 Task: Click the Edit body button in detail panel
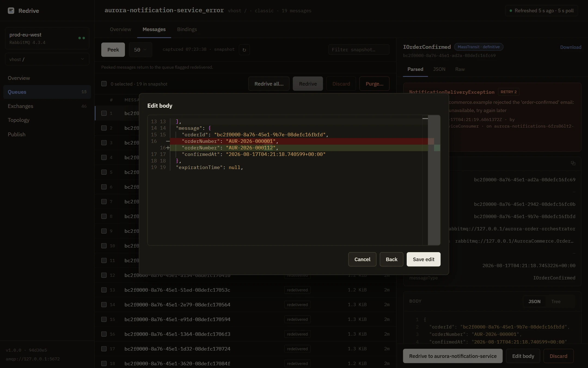tap(523, 356)
